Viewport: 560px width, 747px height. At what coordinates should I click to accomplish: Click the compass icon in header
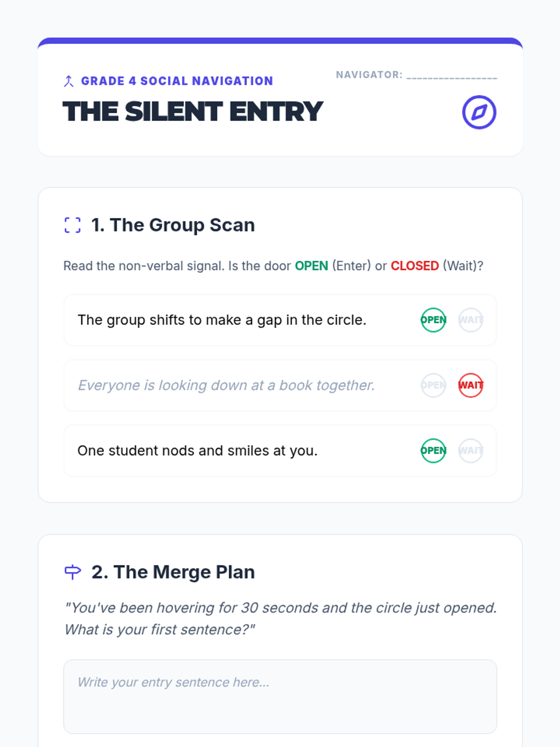[x=479, y=112]
